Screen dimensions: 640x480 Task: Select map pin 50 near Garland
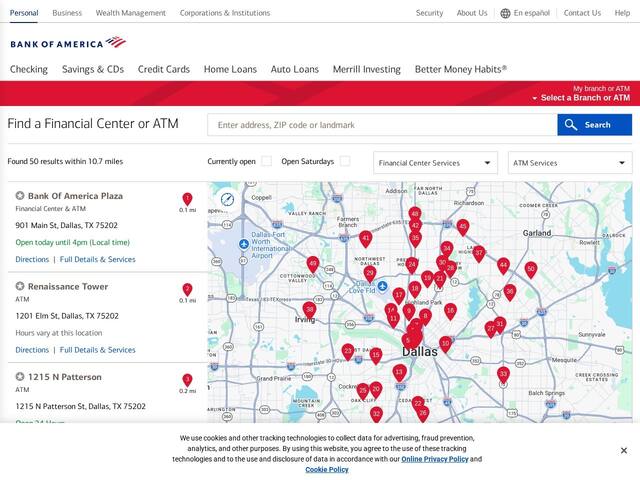(531, 270)
